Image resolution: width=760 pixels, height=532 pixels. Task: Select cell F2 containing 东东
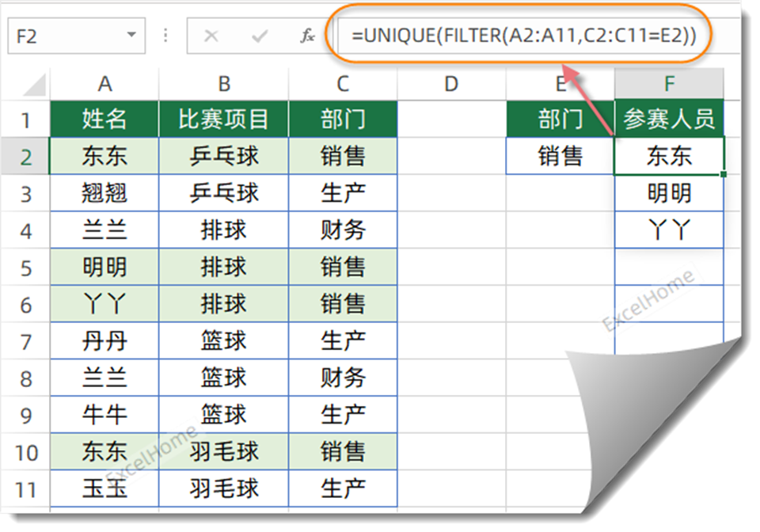point(669,156)
